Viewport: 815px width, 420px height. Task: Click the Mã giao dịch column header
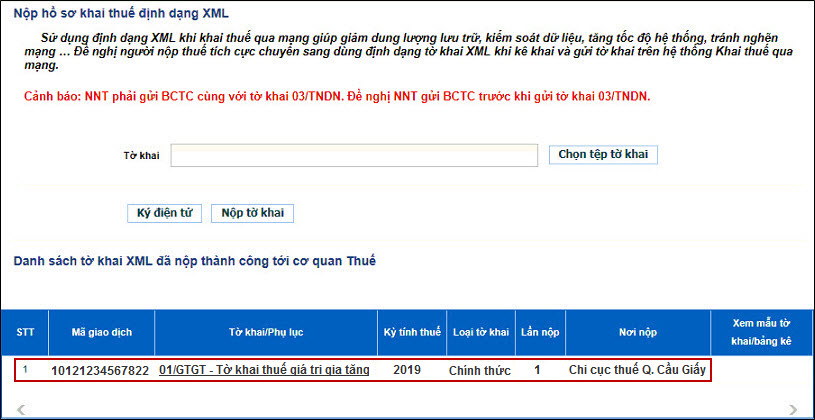point(100,332)
